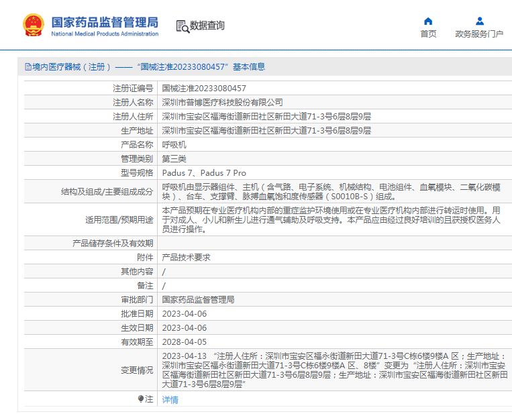Screen dimensions: 512x420
Task: Click the model value Padus 7、Padus 7 Pro
Action: (x=204, y=172)
